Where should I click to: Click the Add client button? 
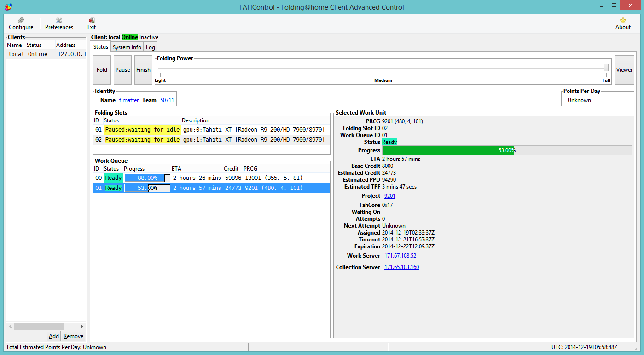tap(54, 336)
